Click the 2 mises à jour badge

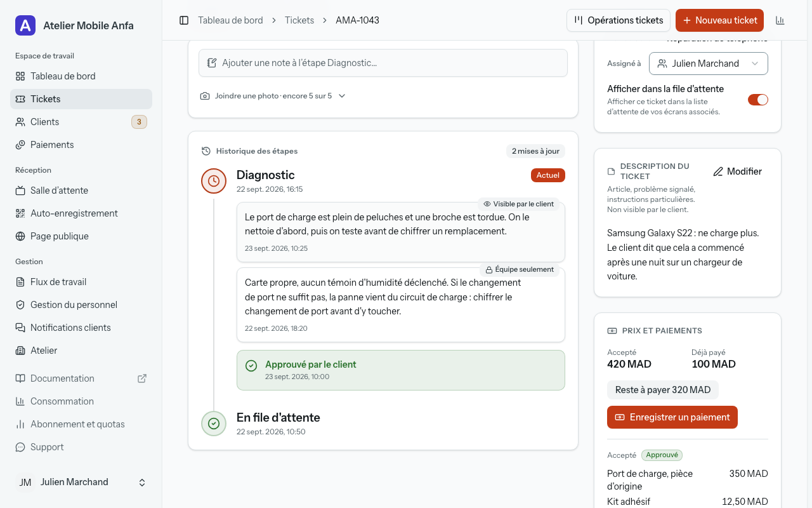(x=535, y=151)
